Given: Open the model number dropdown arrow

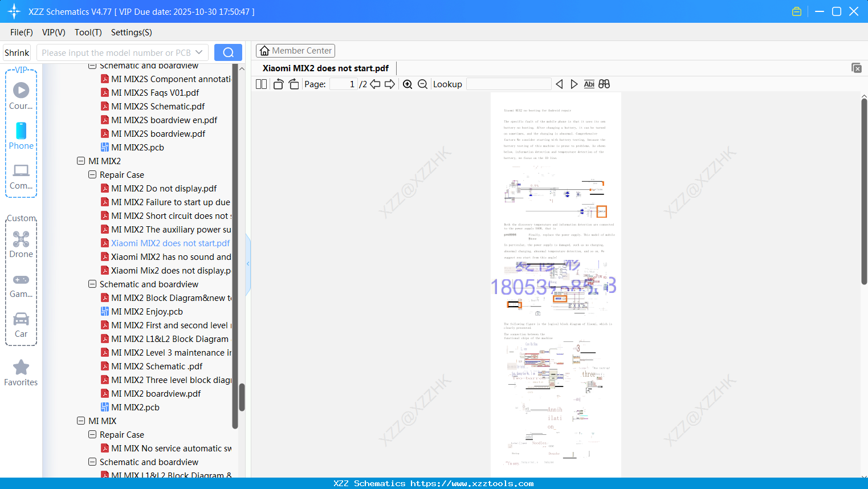Looking at the screenshot, I should point(199,52).
